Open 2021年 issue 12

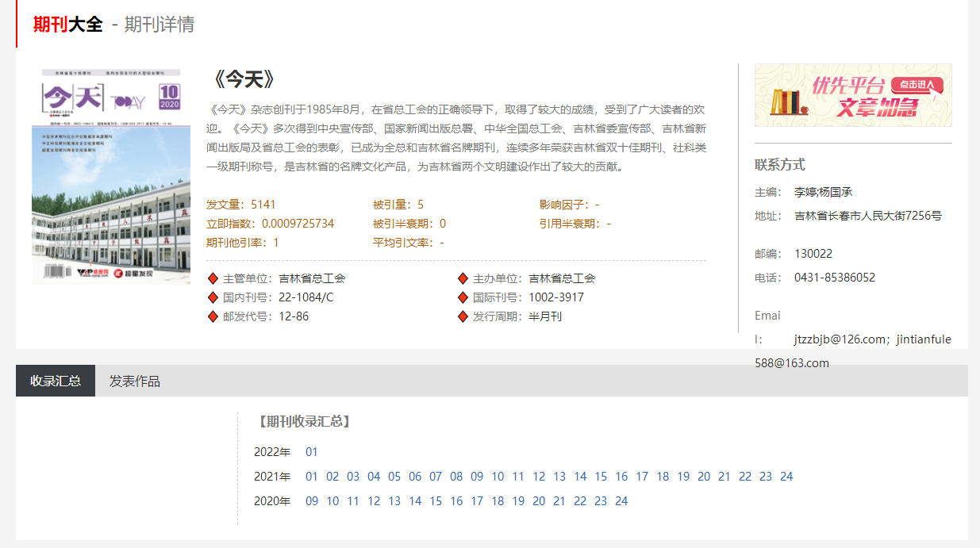(x=539, y=477)
